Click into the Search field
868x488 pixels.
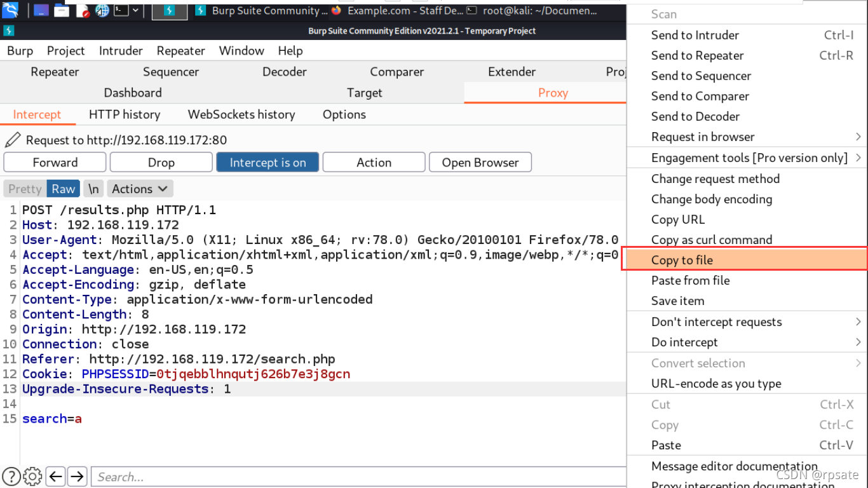pos(359,477)
